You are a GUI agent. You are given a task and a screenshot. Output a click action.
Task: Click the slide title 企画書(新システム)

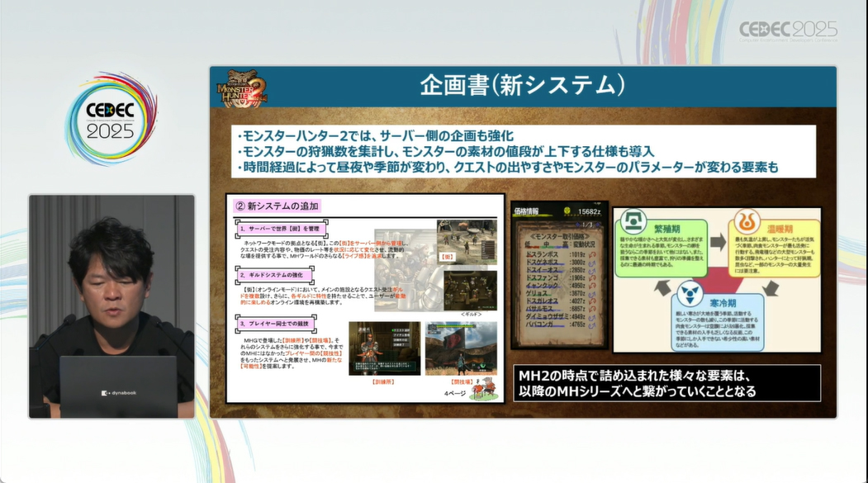click(x=523, y=85)
